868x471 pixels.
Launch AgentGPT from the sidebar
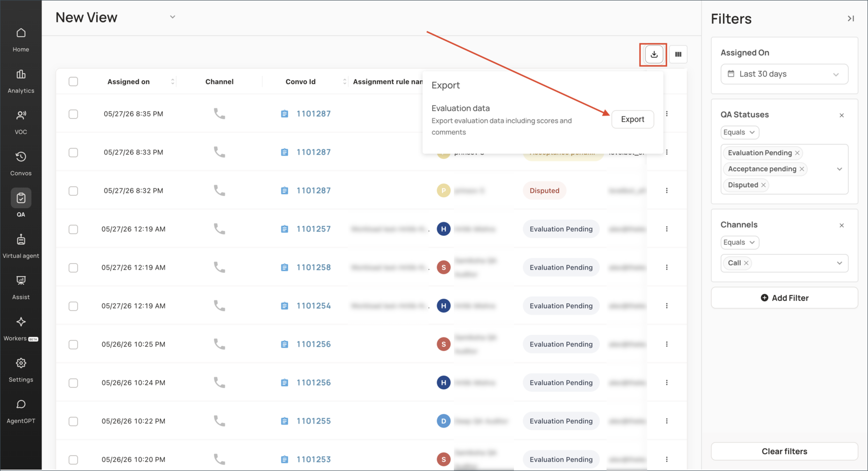(x=21, y=411)
